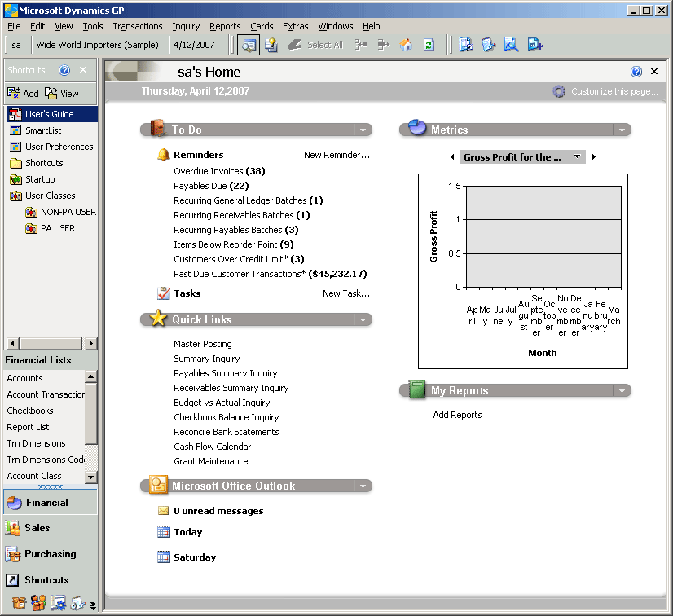Click New Task link
Image resolution: width=673 pixels, height=616 pixels.
click(x=346, y=293)
